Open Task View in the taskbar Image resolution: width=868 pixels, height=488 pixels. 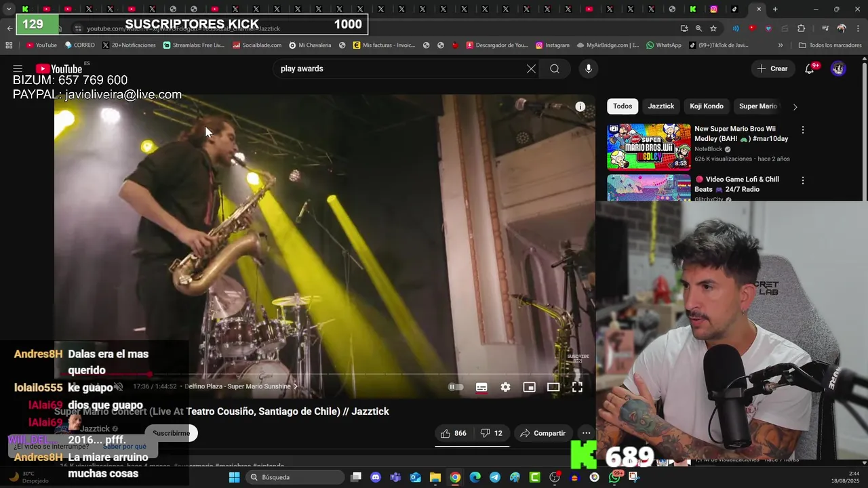(356, 477)
